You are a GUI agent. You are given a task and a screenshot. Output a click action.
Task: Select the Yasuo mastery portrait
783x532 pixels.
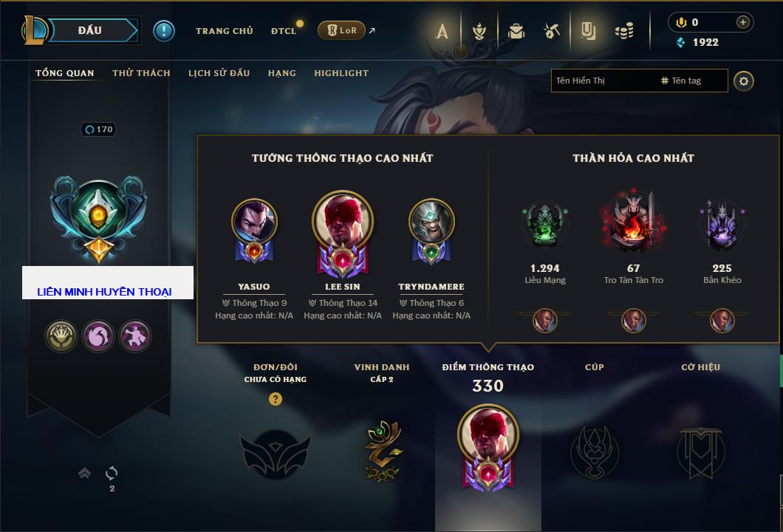click(x=253, y=231)
